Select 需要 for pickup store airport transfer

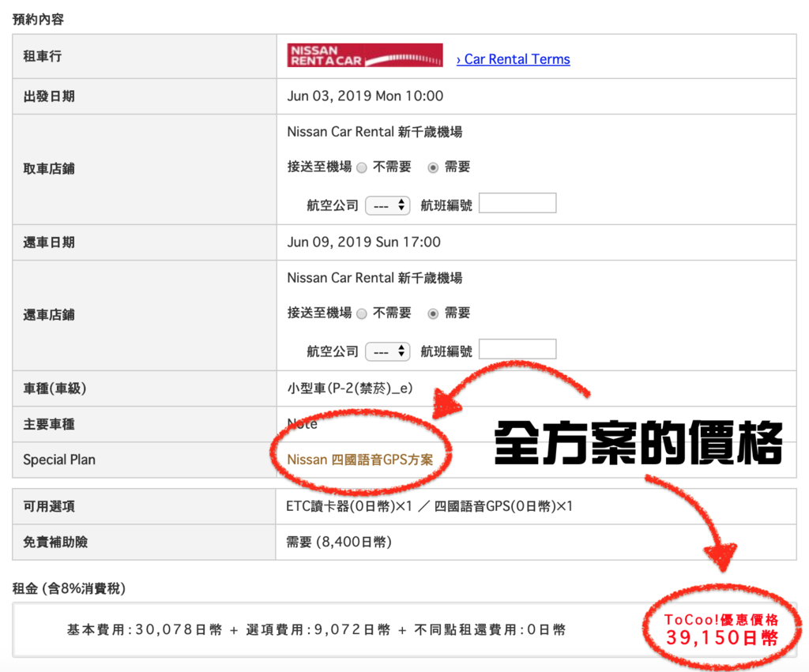pos(434,167)
